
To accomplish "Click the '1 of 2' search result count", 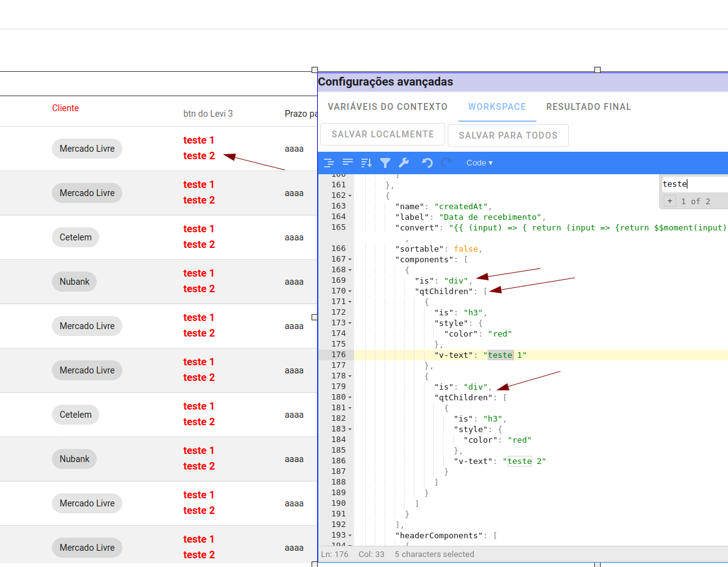I will (x=696, y=202).
